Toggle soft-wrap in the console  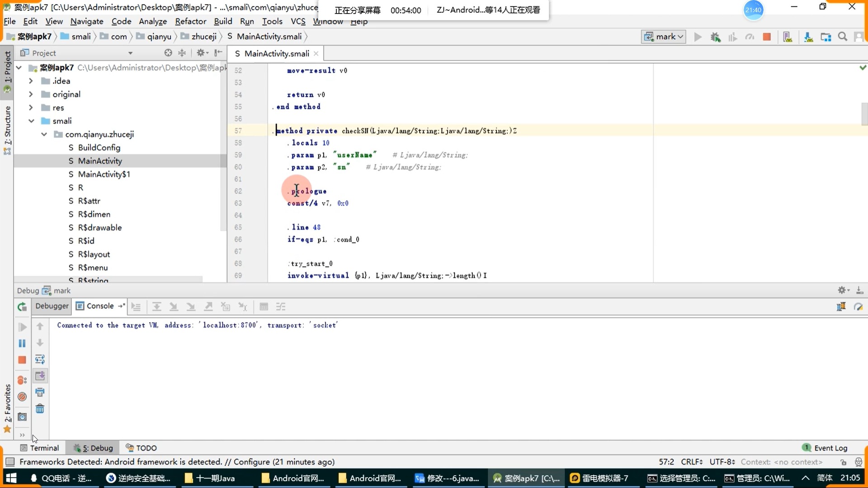click(40, 360)
